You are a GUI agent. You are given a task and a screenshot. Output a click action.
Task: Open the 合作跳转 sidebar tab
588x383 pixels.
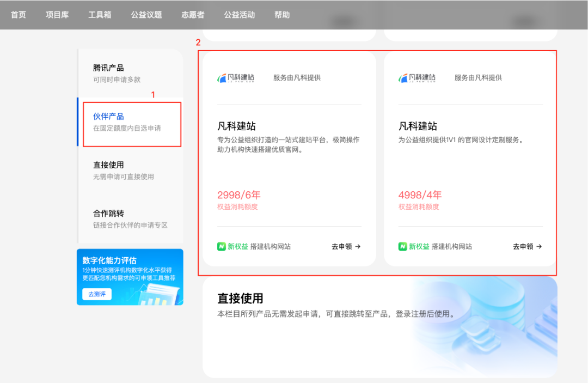click(x=131, y=218)
